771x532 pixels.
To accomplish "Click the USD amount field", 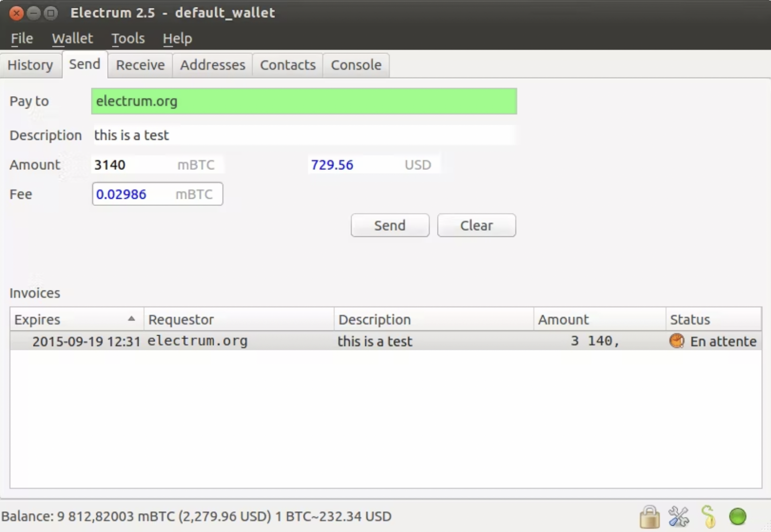I will 374,164.
